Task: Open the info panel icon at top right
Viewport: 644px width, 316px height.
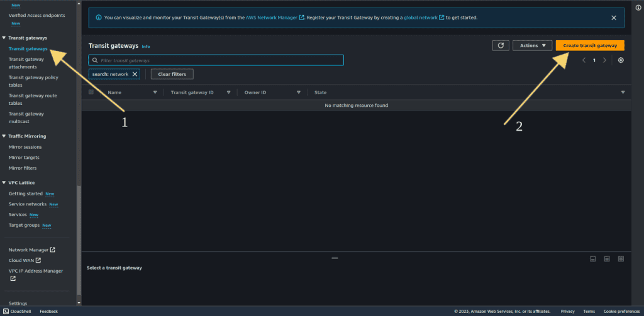Action: (638, 8)
